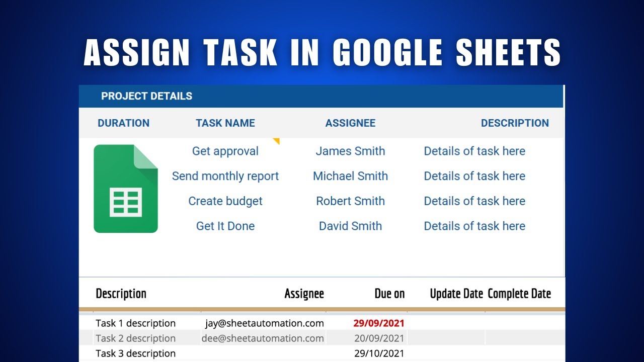This screenshot has height=362, width=644.
Task: Click the dee@sheetautomation.com assignee cell
Action: (263, 338)
